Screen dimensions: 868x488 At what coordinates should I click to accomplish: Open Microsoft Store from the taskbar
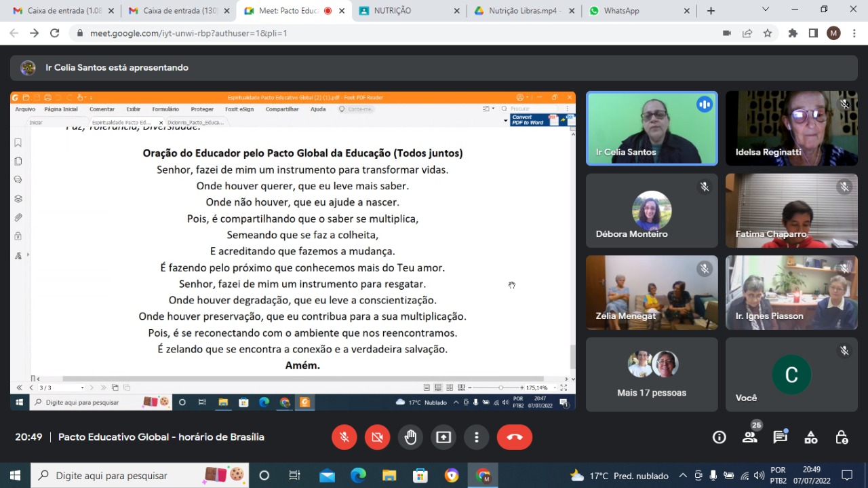420,475
